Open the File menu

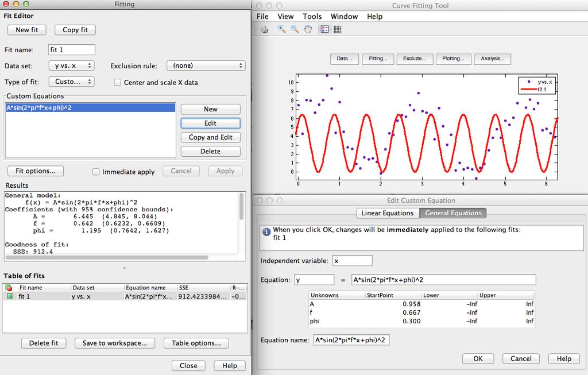(262, 17)
